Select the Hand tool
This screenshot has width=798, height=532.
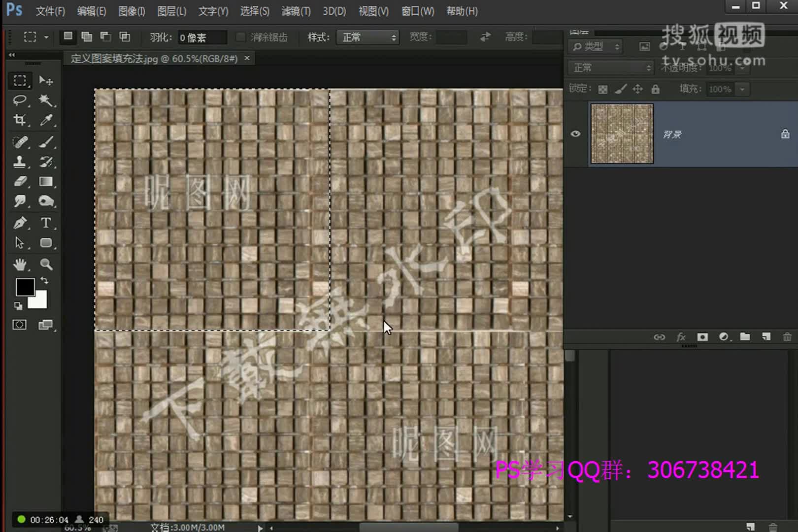click(20, 265)
